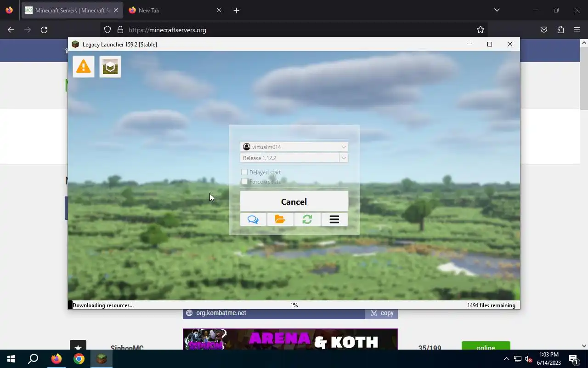Toggle the Delayed start checkbox
The width and height of the screenshot is (588, 368).
pyautogui.click(x=244, y=172)
